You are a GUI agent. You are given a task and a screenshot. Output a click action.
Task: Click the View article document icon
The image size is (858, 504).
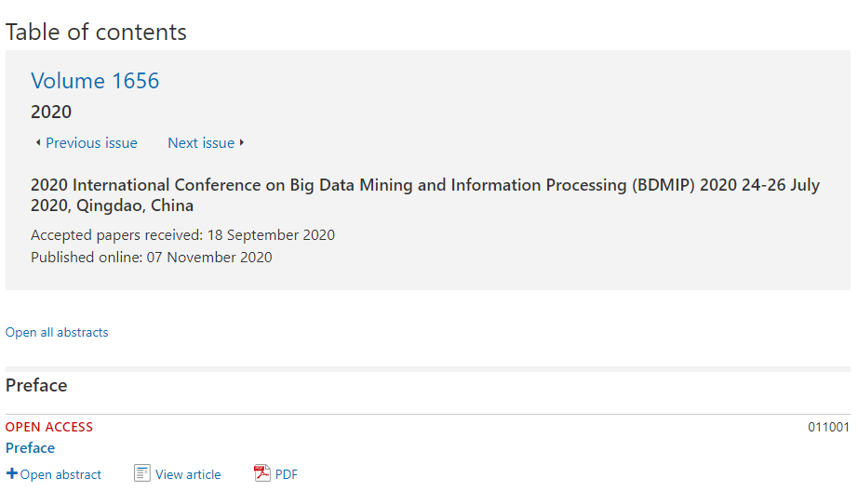pos(141,473)
